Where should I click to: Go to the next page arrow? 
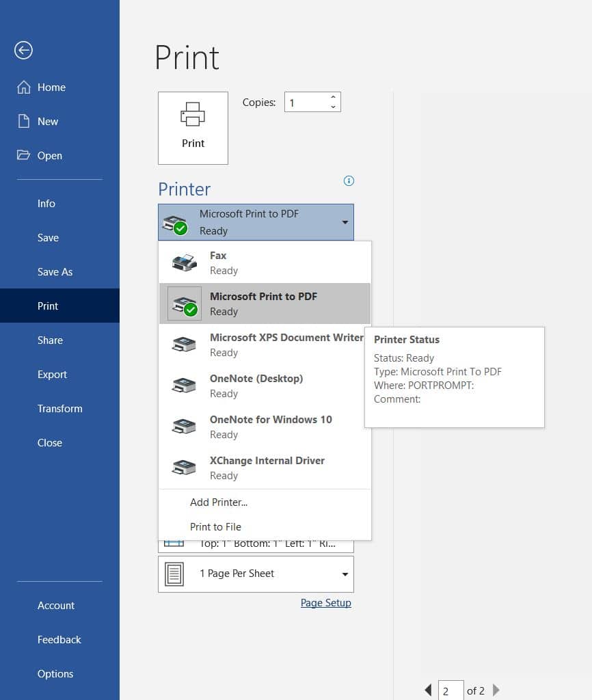point(496,690)
